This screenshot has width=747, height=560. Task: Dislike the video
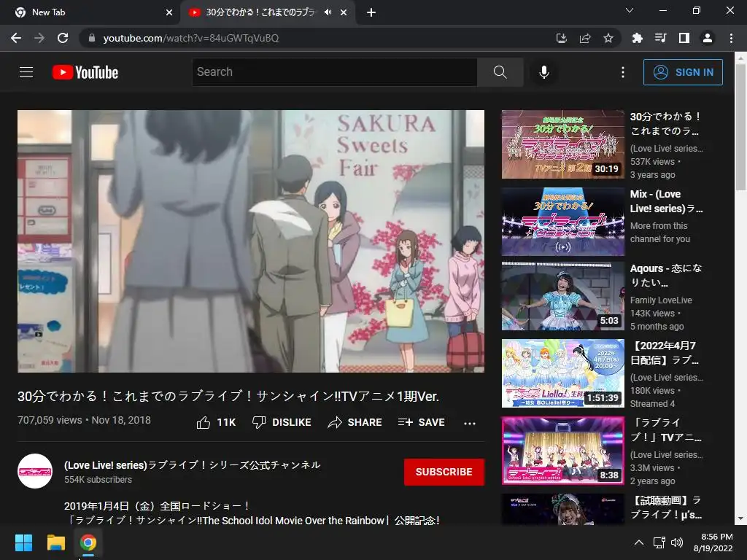(x=282, y=422)
